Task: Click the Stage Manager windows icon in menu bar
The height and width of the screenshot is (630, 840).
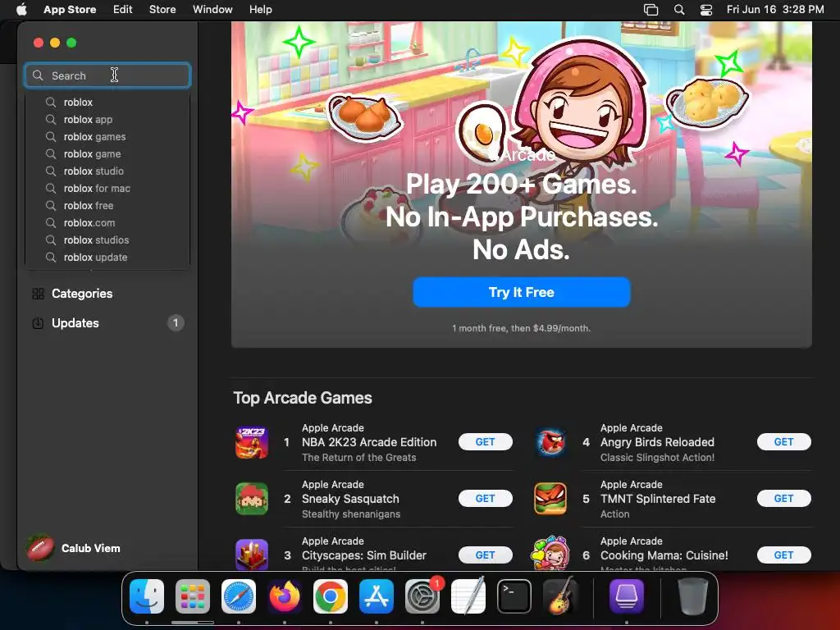Action: 651,10
